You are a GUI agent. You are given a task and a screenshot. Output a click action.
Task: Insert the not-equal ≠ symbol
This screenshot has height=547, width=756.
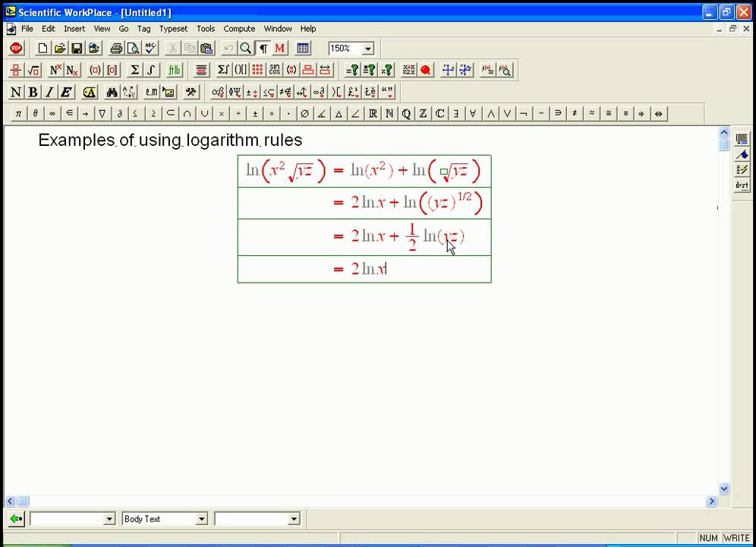point(575,114)
